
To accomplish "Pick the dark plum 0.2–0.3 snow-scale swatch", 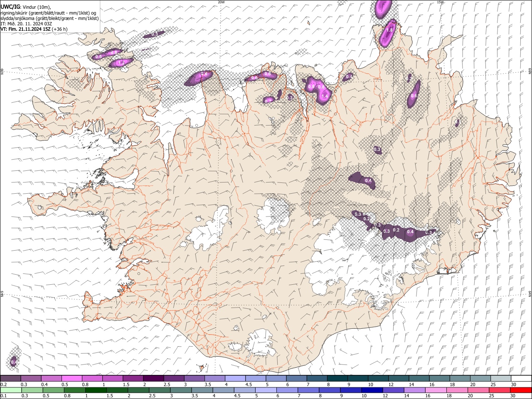I will tap(10, 378).
